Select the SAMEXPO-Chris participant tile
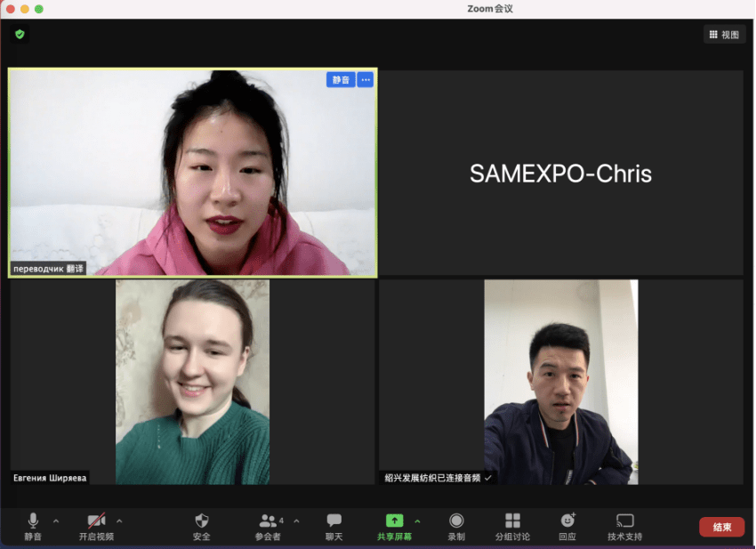756x549 pixels. click(x=560, y=174)
